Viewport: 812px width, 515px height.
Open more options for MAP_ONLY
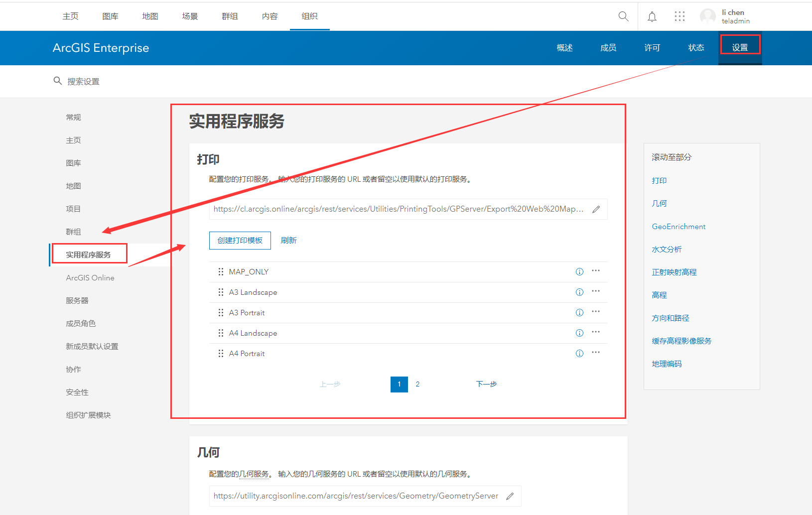pos(596,271)
